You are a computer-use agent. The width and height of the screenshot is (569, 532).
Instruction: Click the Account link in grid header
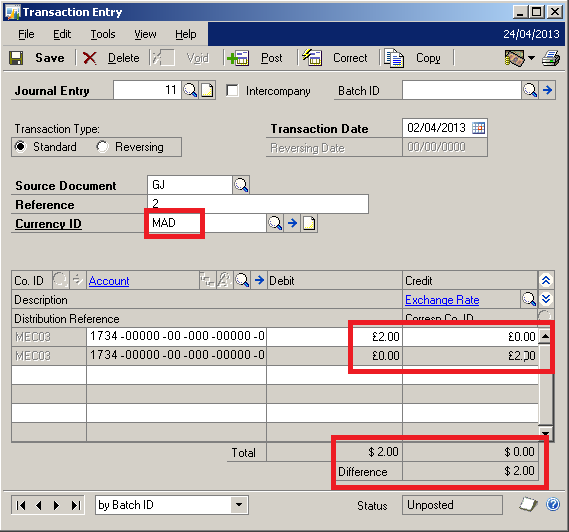coord(109,281)
